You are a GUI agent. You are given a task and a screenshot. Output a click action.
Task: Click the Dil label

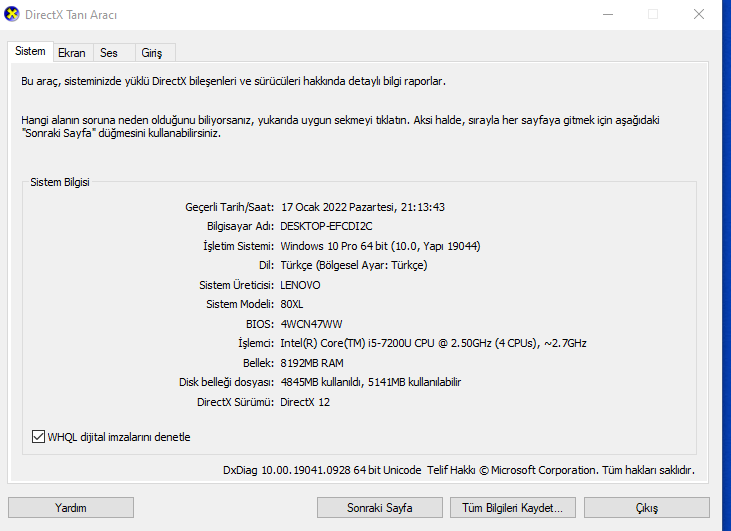click(x=266, y=265)
